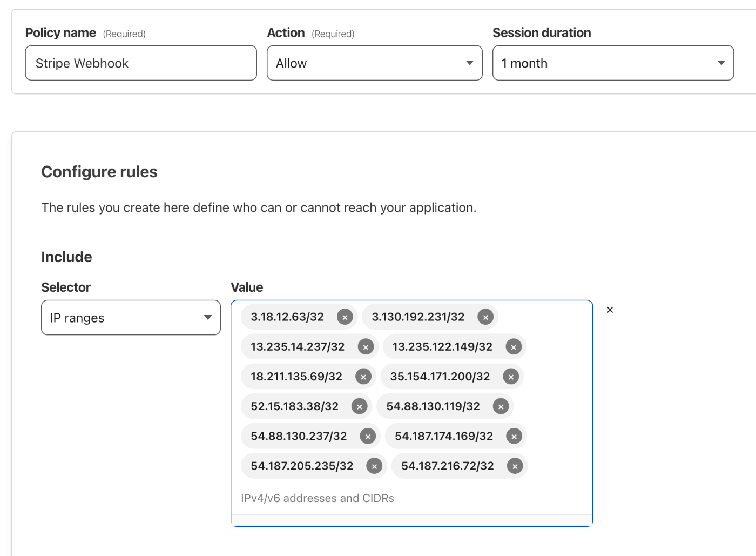
Task: Select the 52.15.183.38/32 chip text
Action: click(x=294, y=406)
